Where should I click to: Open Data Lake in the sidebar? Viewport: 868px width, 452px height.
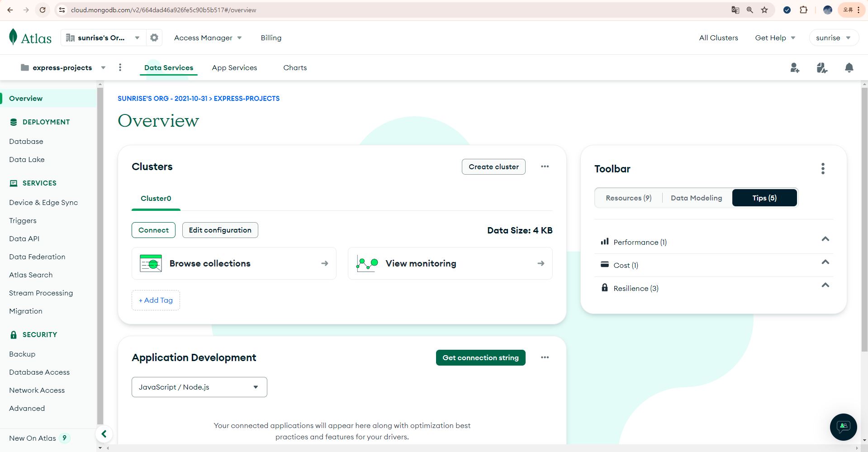coord(27,160)
